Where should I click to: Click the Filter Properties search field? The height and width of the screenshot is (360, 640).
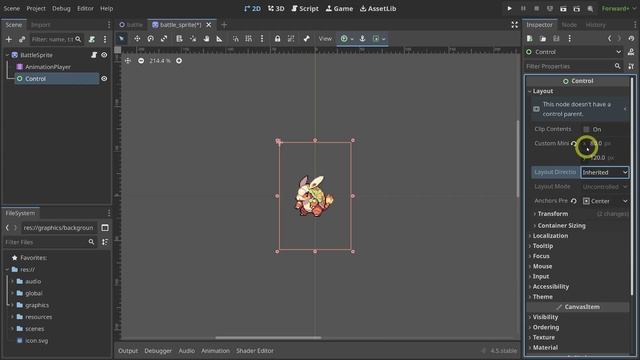(573, 66)
